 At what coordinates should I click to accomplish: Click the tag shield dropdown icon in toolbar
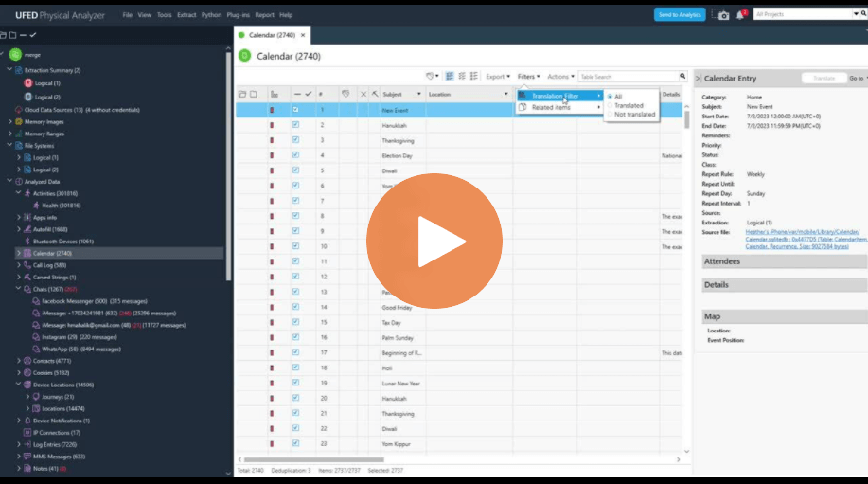tap(433, 77)
